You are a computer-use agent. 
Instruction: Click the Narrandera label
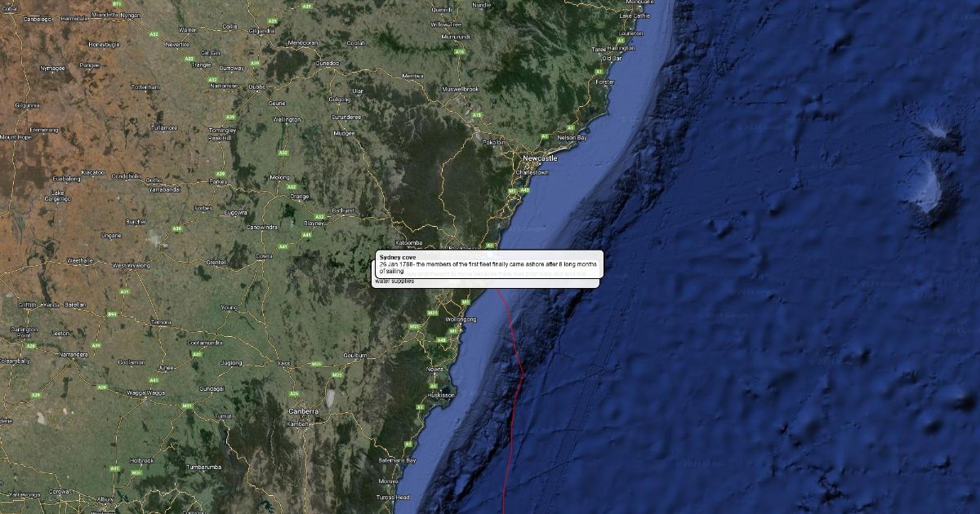[73, 355]
